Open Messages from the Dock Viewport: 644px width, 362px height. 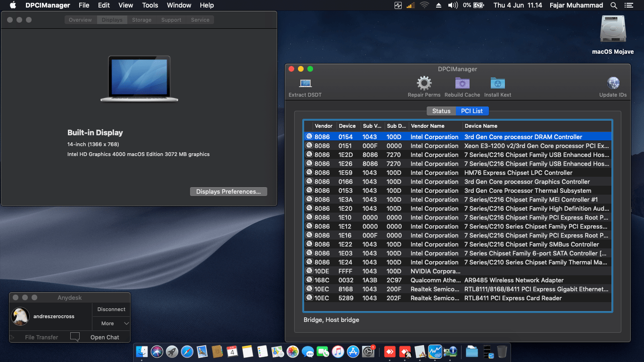308,351
